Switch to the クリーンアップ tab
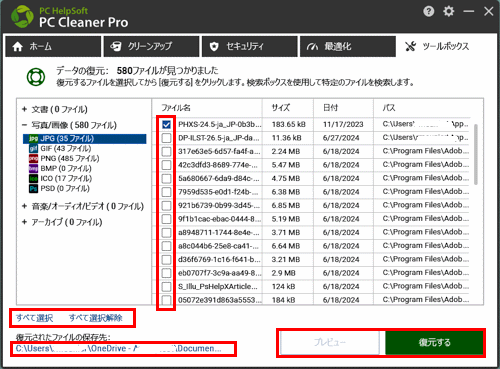 point(151,47)
